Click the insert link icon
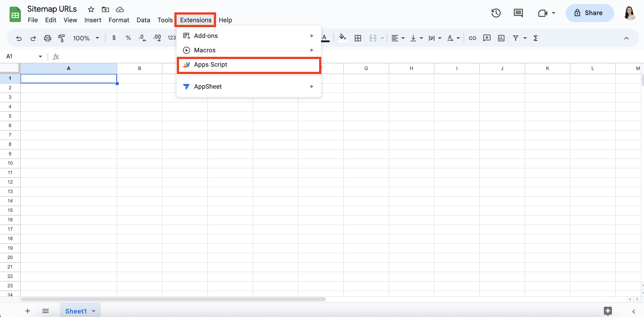The height and width of the screenshot is (317, 644). (x=472, y=38)
